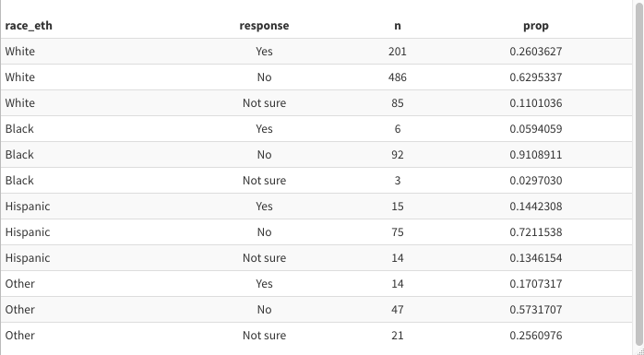
Task: Click proportion value 0.0297030
Action: (x=535, y=181)
